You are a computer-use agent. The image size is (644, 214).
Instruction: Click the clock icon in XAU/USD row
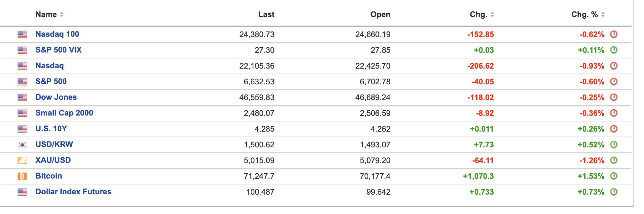point(613,160)
